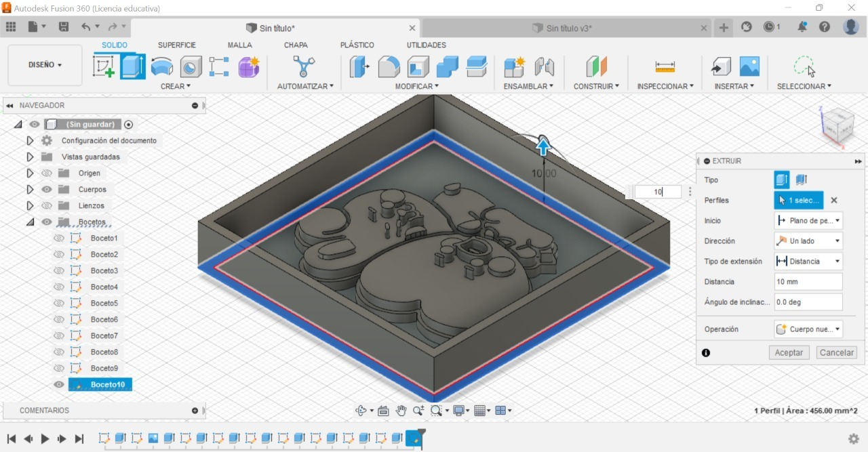Open Tipo de extensión Distancia dropdown
The height and width of the screenshot is (452, 868).
tap(808, 262)
